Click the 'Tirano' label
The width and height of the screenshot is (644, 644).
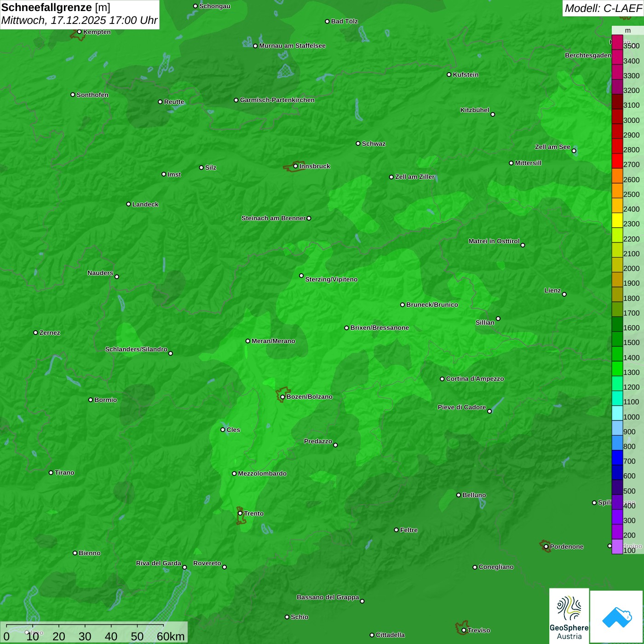tap(64, 472)
